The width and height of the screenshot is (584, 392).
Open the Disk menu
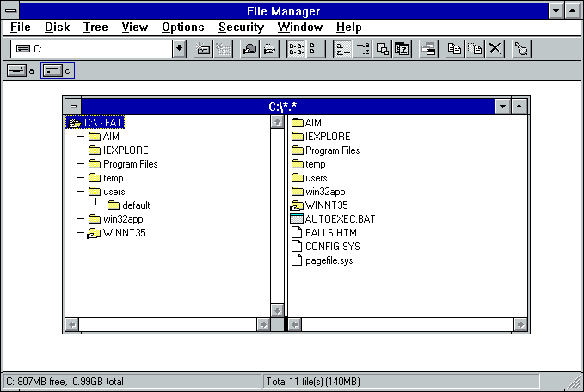tap(57, 27)
